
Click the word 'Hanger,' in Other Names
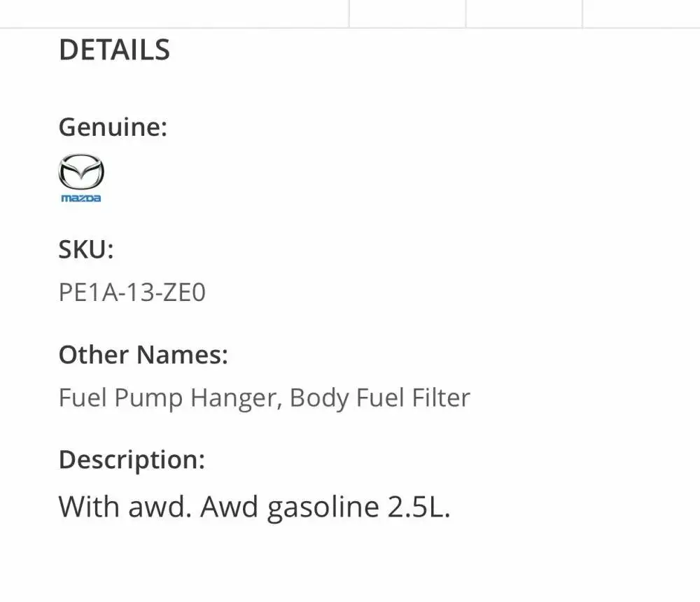237,398
